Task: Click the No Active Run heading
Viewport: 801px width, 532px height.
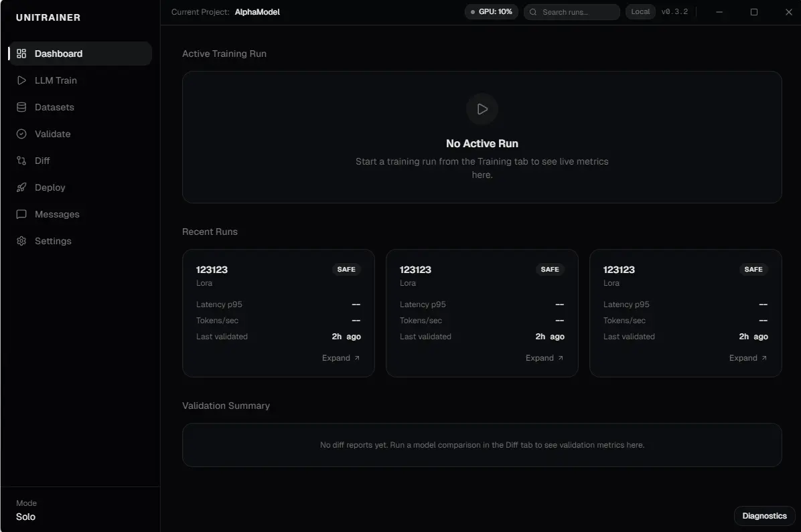Action: (482, 143)
